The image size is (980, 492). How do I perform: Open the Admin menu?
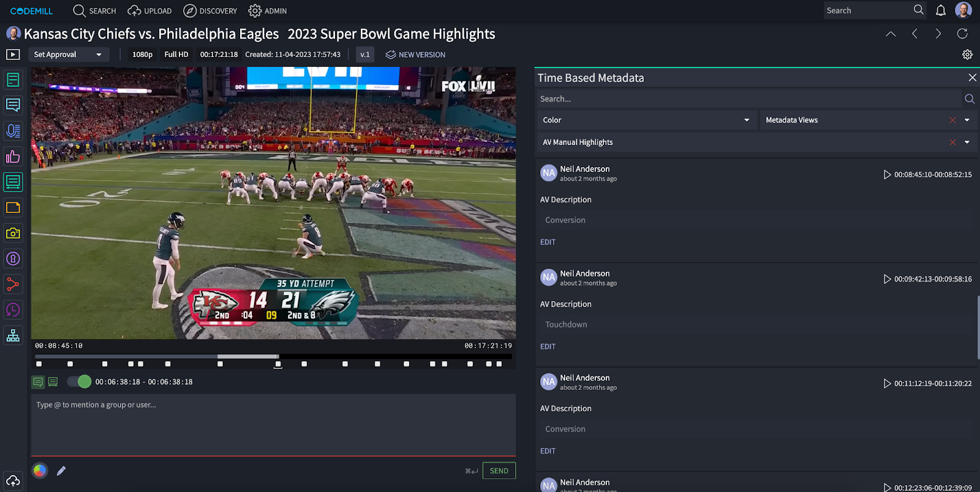(x=268, y=11)
